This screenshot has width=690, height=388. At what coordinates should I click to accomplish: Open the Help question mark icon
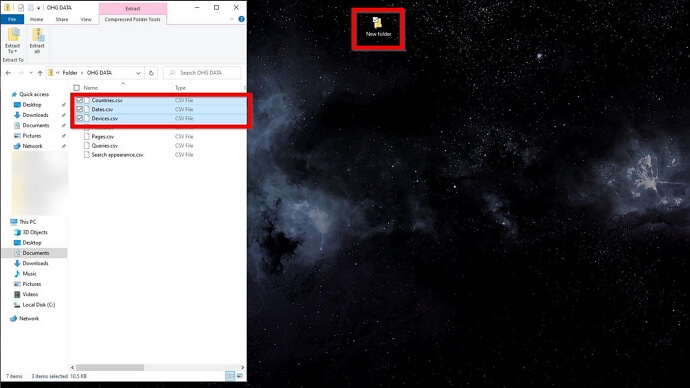[x=241, y=19]
